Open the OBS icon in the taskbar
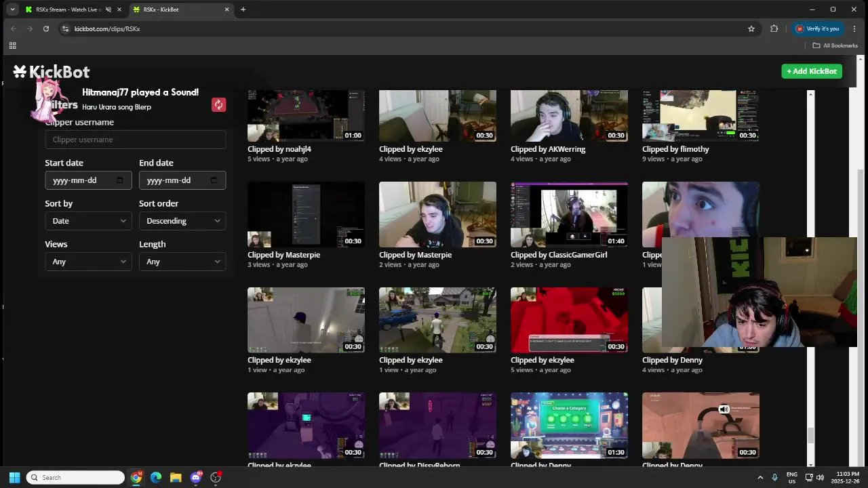 click(216, 478)
